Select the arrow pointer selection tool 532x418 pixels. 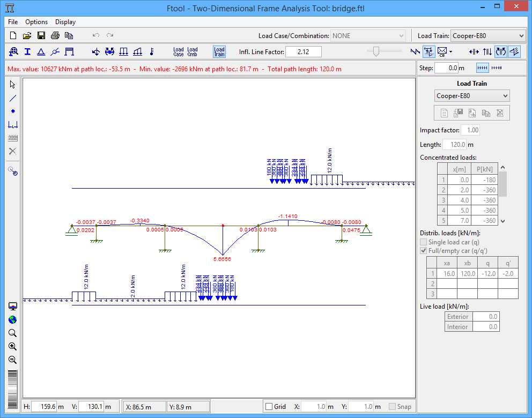pos(13,85)
